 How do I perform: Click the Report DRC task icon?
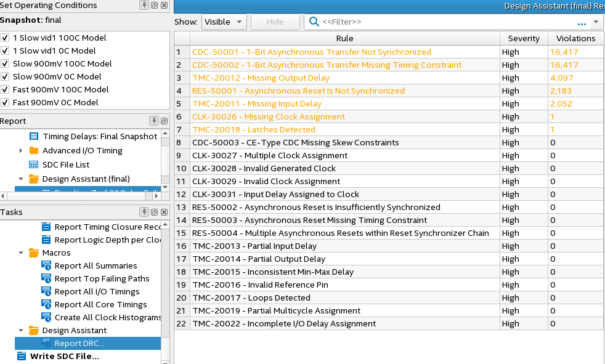tap(46, 343)
